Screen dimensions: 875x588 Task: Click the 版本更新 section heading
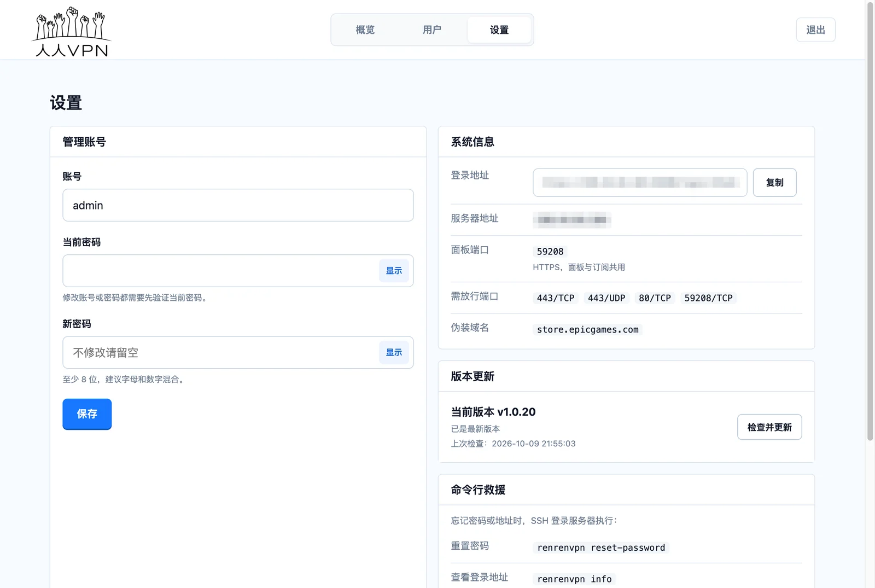(x=472, y=376)
